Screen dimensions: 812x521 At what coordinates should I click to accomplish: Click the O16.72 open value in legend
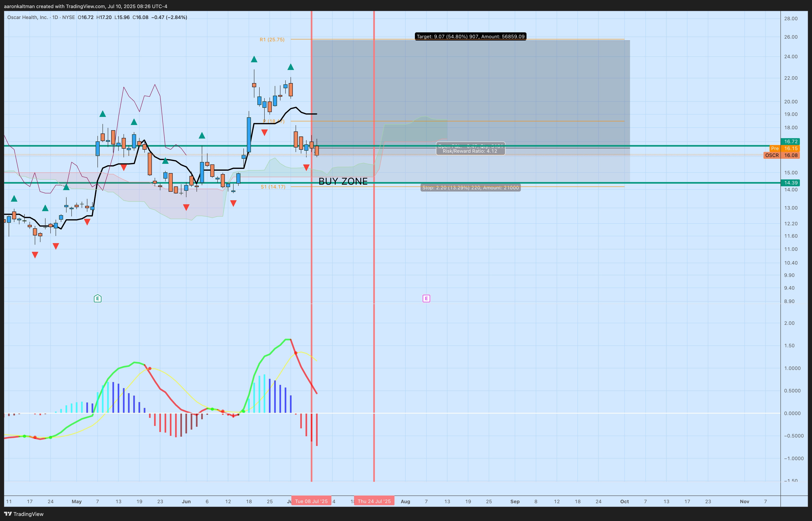click(86, 17)
